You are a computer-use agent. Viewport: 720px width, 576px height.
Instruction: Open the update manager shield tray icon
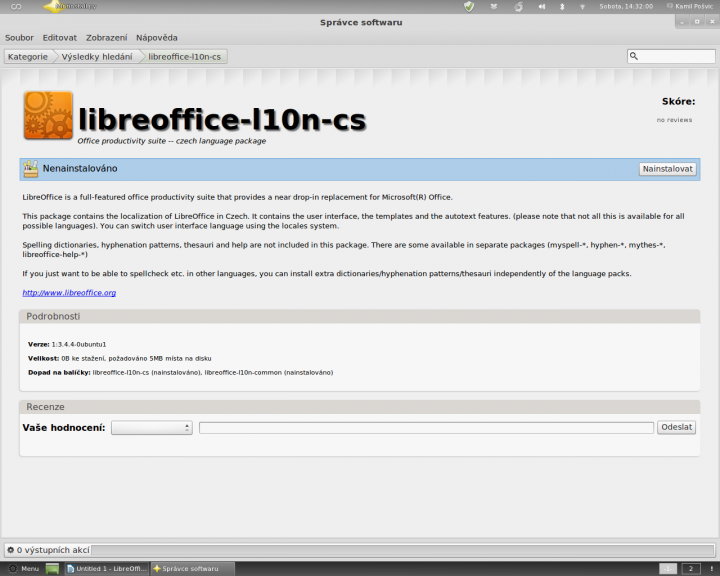tap(469, 6)
